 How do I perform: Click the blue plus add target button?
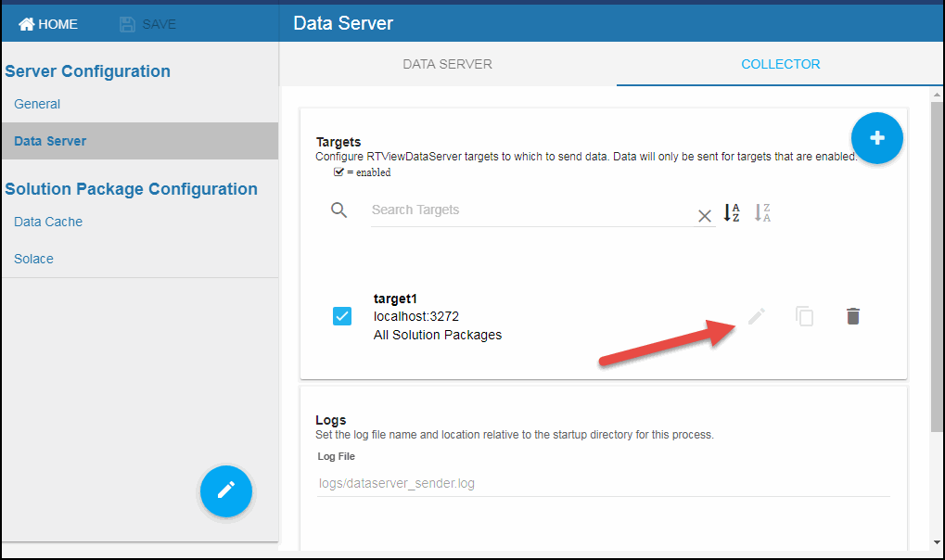(876, 138)
